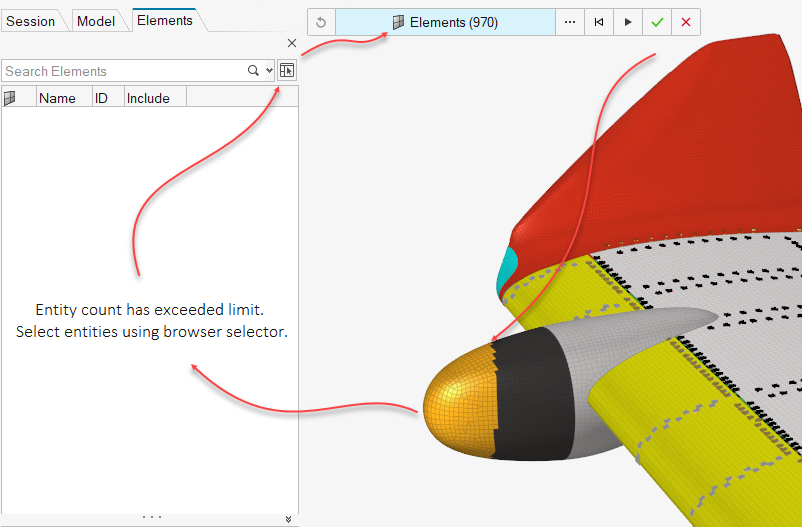Image resolution: width=802 pixels, height=527 pixels.
Task: Expand the panel with the double chevron
Action: (x=288, y=519)
